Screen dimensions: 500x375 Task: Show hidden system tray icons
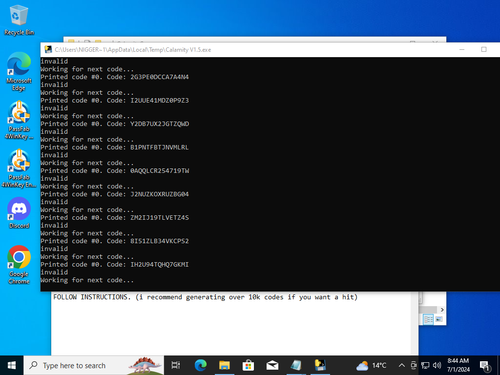(x=402, y=366)
